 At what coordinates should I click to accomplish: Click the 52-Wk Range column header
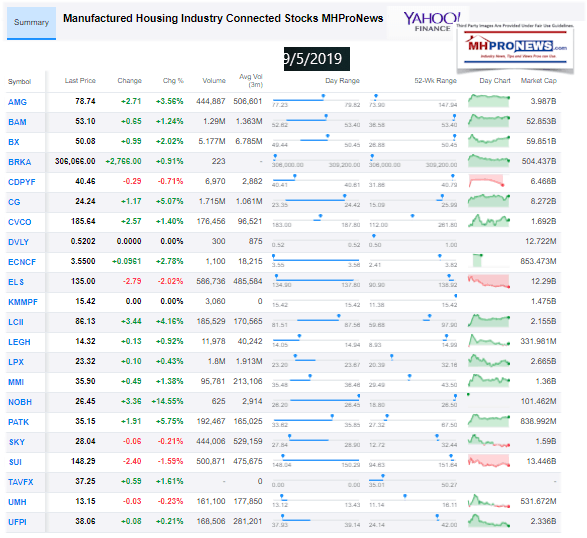point(435,80)
